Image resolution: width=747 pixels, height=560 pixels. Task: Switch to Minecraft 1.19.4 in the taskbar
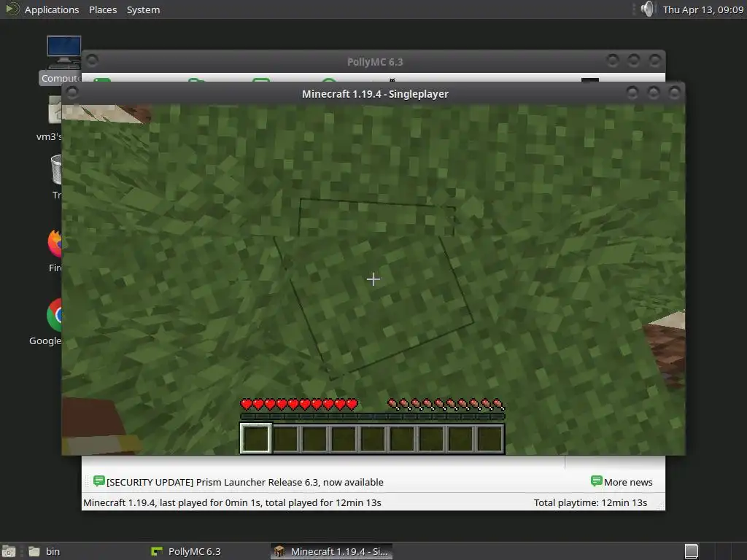tap(332, 551)
